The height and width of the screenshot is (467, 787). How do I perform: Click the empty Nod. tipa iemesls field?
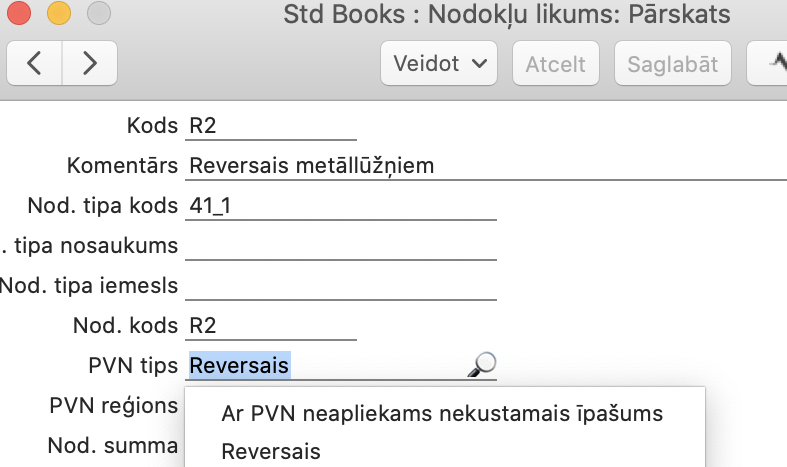pyautogui.click(x=340, y=286)
